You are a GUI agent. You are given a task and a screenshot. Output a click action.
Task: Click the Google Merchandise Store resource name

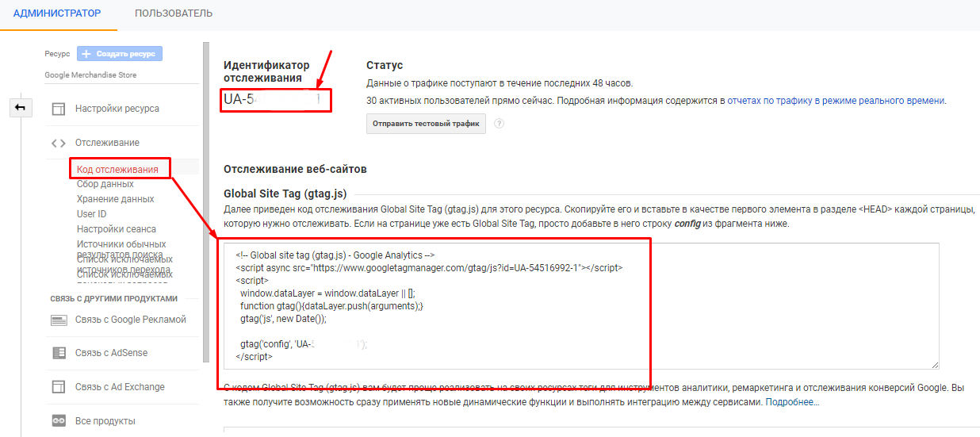[x=90, y=75]
